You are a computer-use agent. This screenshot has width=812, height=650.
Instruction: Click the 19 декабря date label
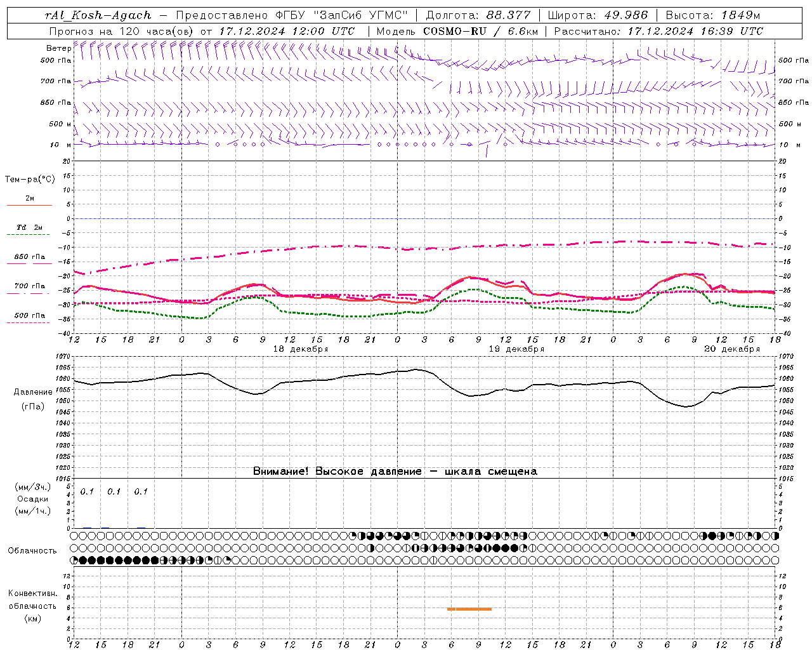[516, 349]
